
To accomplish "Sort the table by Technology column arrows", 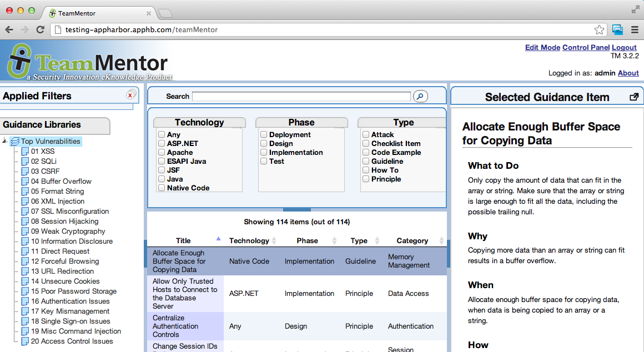I will pyautogui.click(x=273, y=240).
